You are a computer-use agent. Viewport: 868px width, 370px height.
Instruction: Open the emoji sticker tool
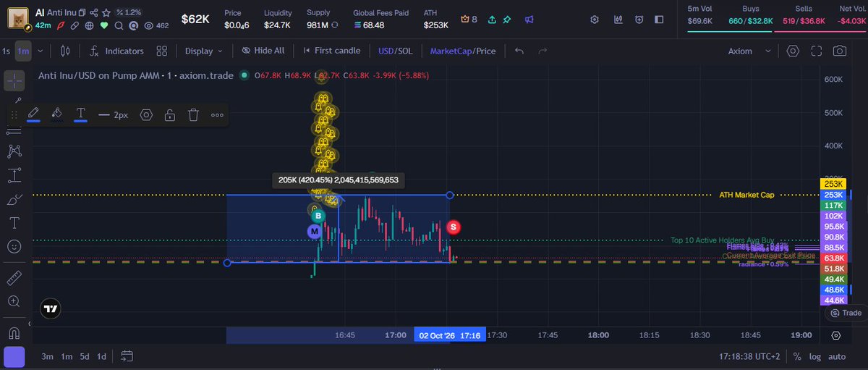[x=14, y=246]
